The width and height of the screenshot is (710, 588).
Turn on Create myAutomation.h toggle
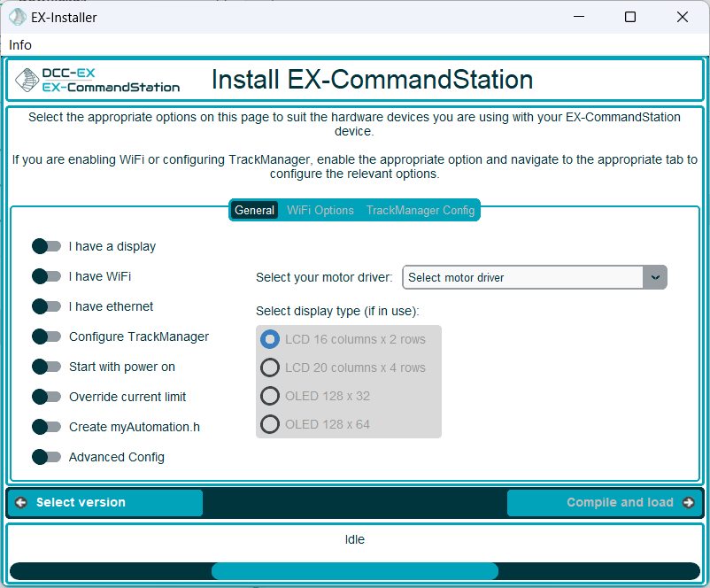coord(46,427)
